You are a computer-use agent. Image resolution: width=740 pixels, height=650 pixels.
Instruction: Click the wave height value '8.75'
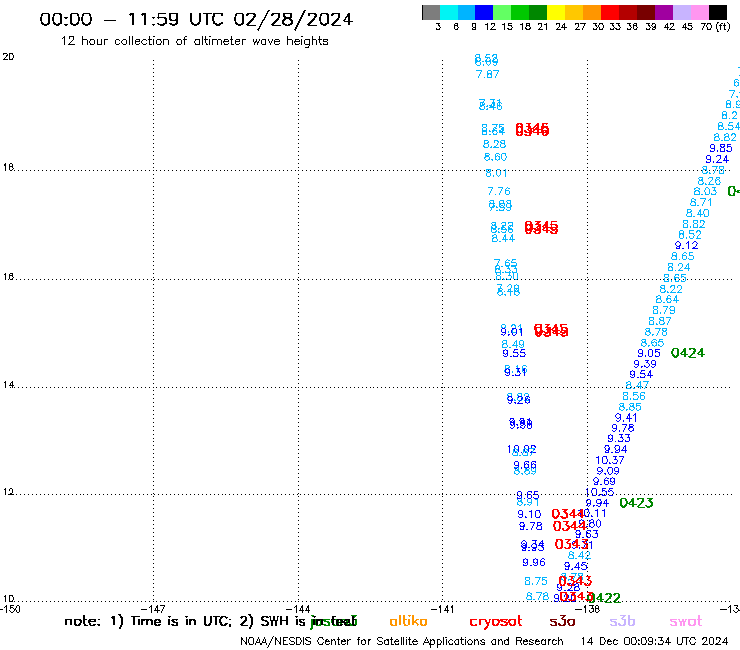(536, 582)
